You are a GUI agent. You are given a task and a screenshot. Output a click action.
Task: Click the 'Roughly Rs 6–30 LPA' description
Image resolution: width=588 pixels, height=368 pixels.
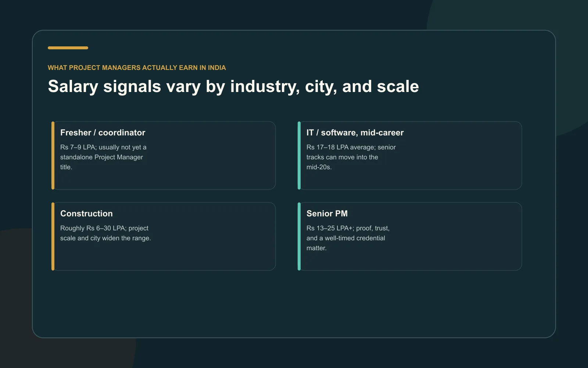pyautogui.click(x=105, y=233)
